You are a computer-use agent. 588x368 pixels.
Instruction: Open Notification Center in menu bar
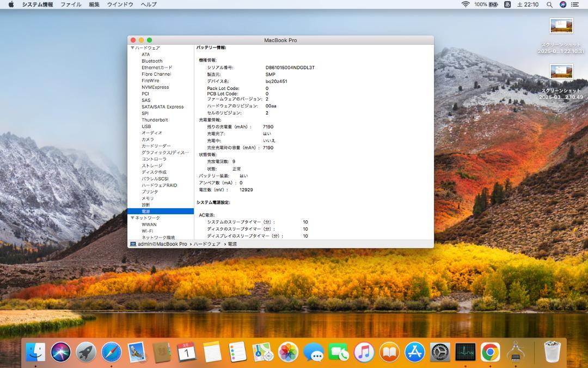pos(575,4)
